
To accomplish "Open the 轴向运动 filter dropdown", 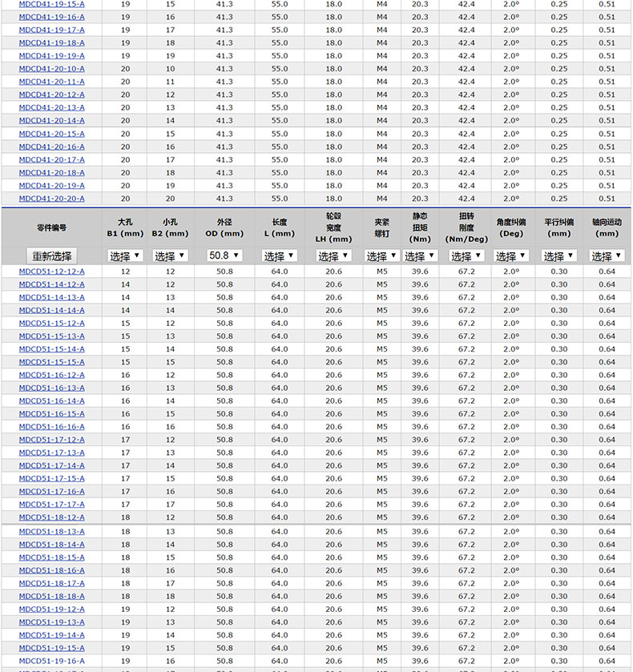I will click(x=607, y=256).
